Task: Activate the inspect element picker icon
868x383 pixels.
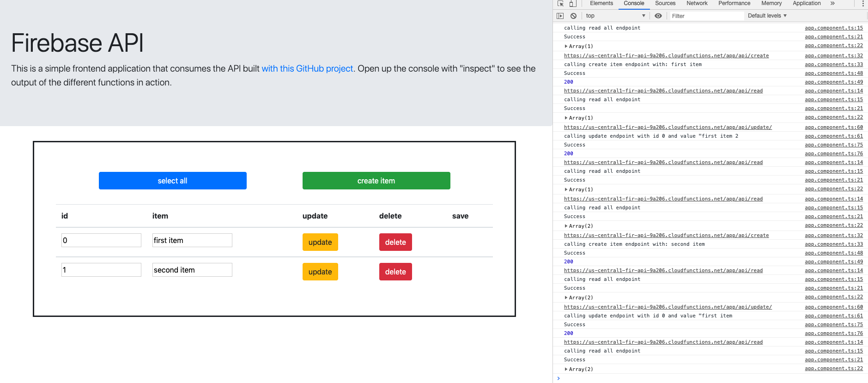Action: (x=560, y=4)
